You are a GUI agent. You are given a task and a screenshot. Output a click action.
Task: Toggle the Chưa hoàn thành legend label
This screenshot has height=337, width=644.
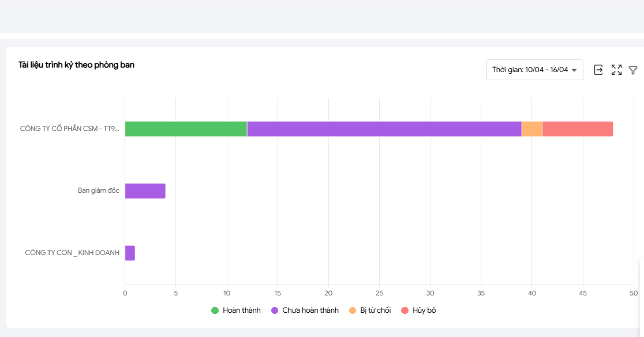(310, 310)
